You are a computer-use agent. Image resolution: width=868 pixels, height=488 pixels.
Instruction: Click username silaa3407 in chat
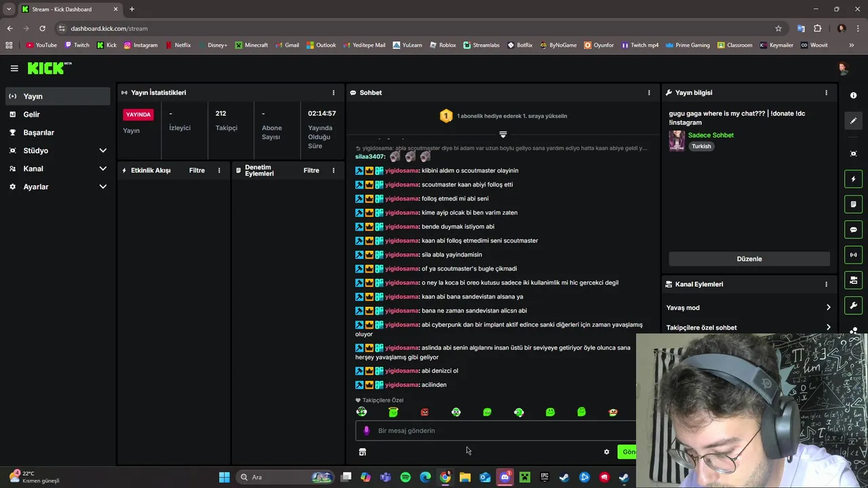(x=370, y=157)
